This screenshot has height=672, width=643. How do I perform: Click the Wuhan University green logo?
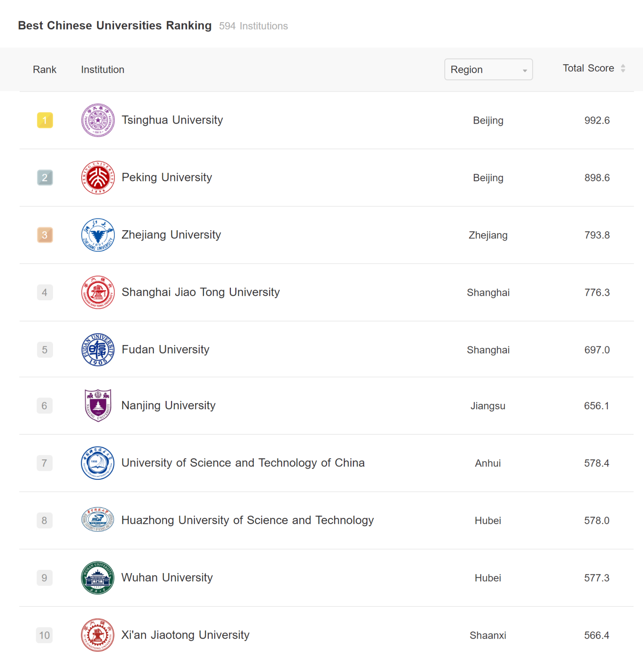(98, 578)
